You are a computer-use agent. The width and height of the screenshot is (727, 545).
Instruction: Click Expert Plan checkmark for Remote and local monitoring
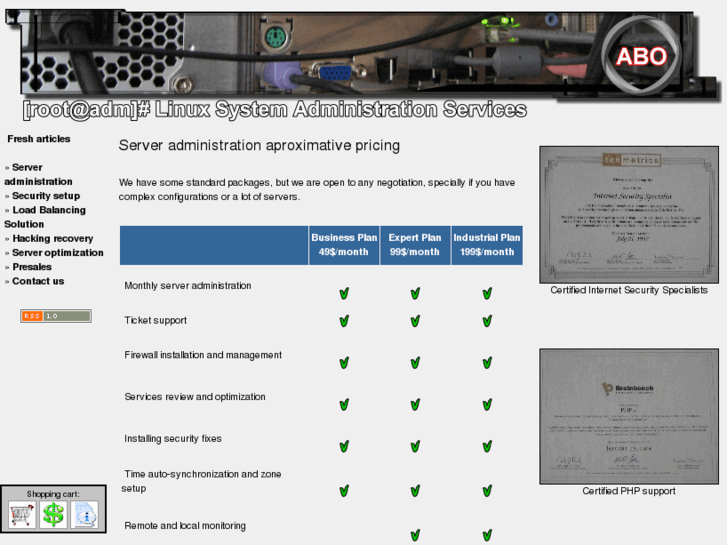click(415, 534)
